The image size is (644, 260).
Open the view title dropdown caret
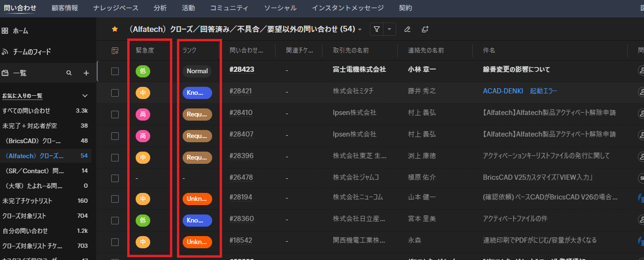click(x=360, y=30)
